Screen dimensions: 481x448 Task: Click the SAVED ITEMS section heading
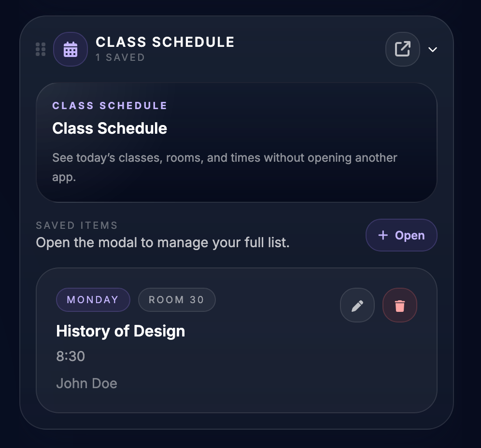(77, 225)
